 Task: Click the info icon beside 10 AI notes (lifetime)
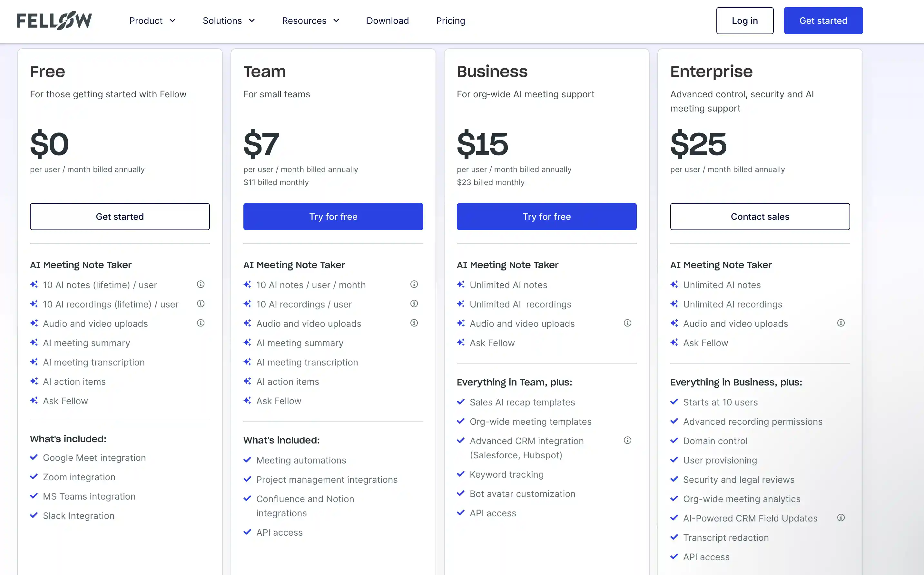coord(201,284)
